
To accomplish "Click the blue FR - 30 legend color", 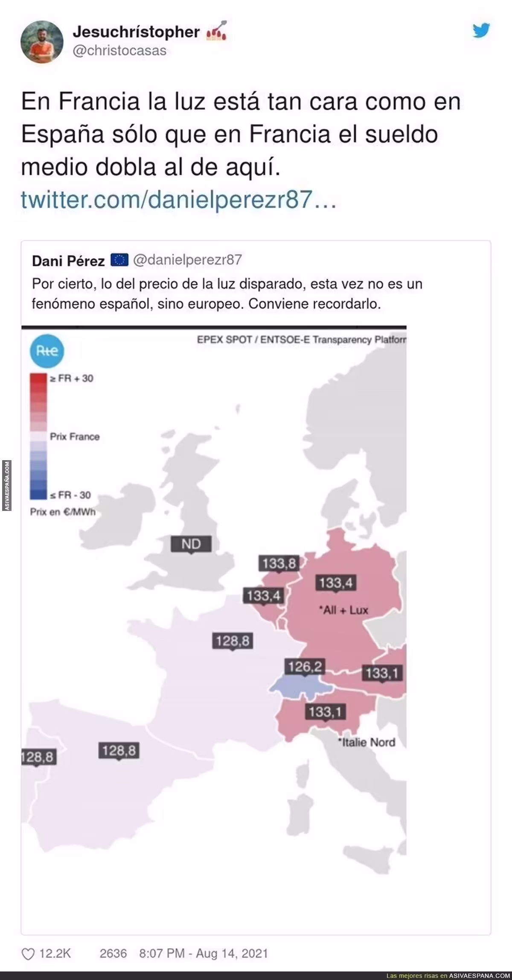I will click(x=38, y=494).
